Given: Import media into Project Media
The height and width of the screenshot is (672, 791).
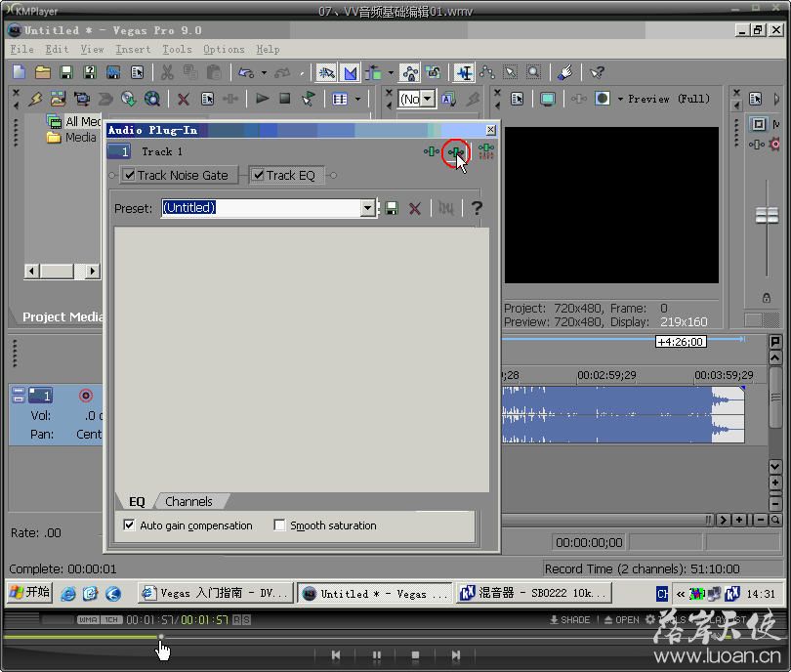Looking at the screenshot, I should [x=58, y=99].
